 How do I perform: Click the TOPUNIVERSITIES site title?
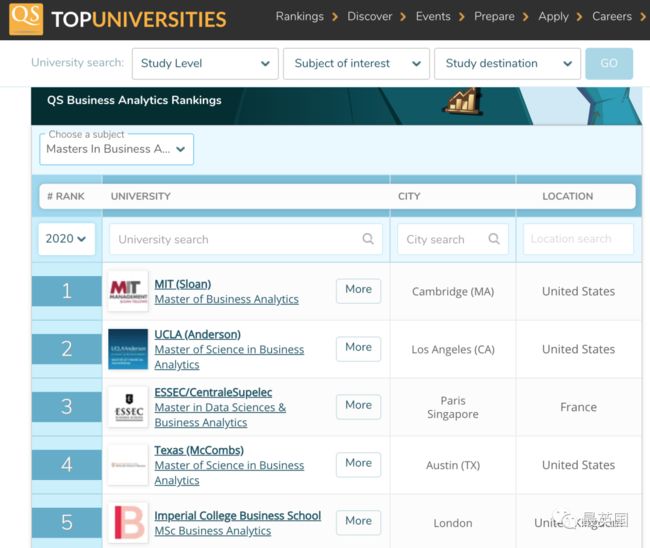coord(139,19)
